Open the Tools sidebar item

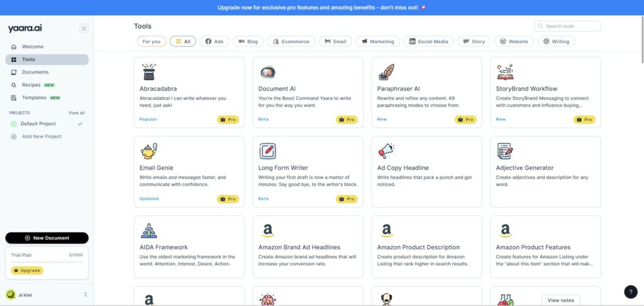[47, 60]
